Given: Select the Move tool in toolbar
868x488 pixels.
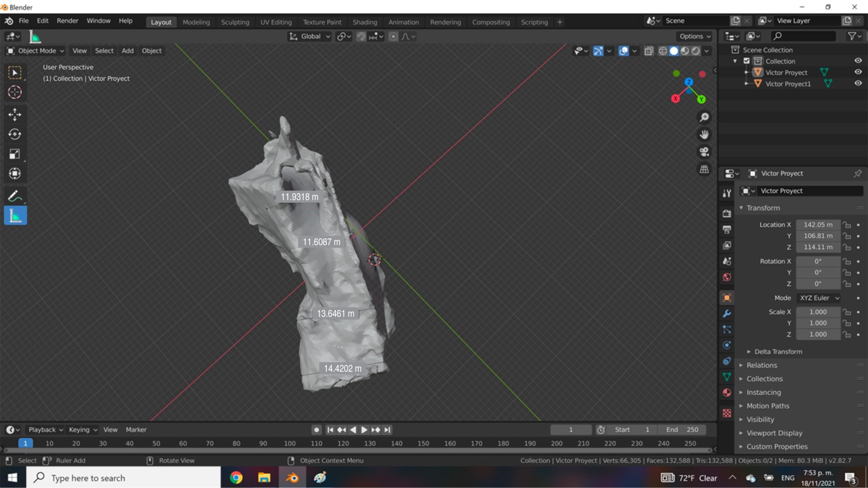Looking at the screenshot, I should pos(14,114).
